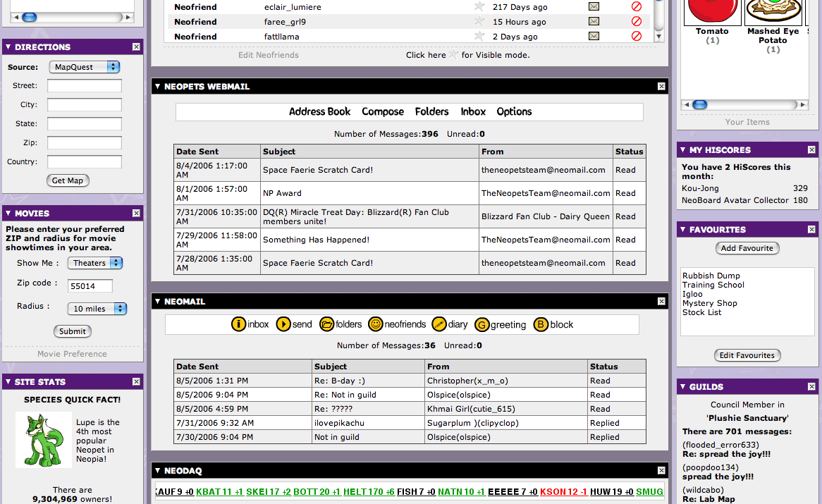822x504 pixels.
Task: Select Compose in Neopets Webmail menu
Action: (x=383, y=111)
